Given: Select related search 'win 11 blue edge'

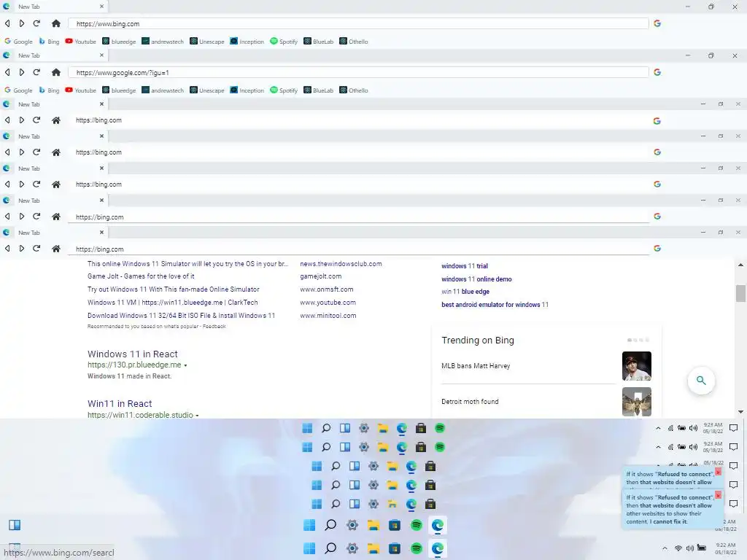Looking at the screenshot, I should point(465,292).
